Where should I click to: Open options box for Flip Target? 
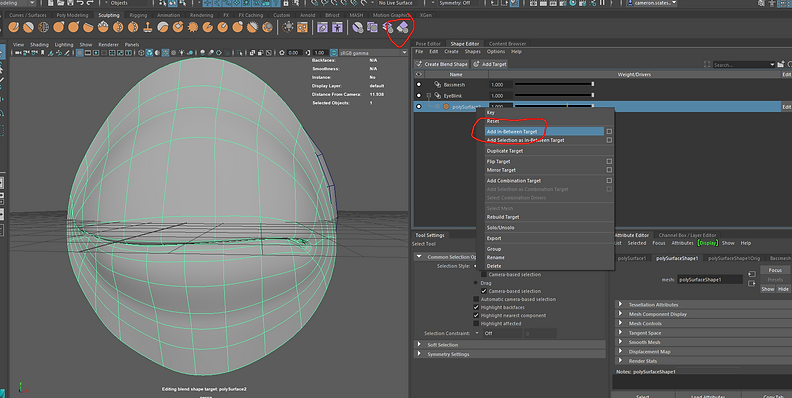click(x=609, y=162)
